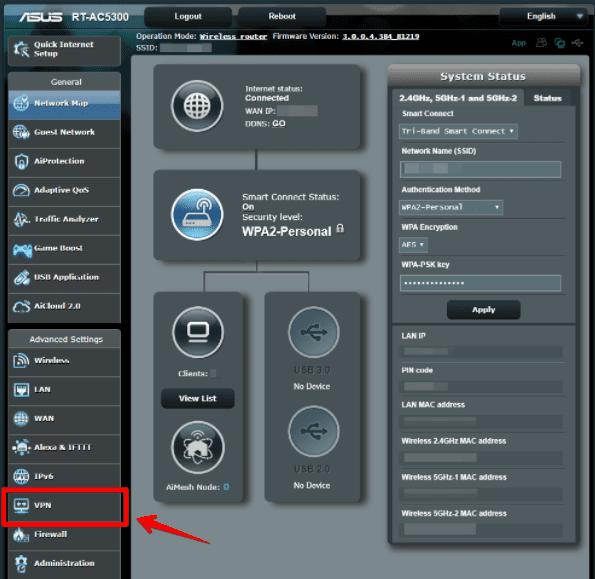Click the DDNS GO link
This screenshot has width=595, height=579.
coord(279,124)
